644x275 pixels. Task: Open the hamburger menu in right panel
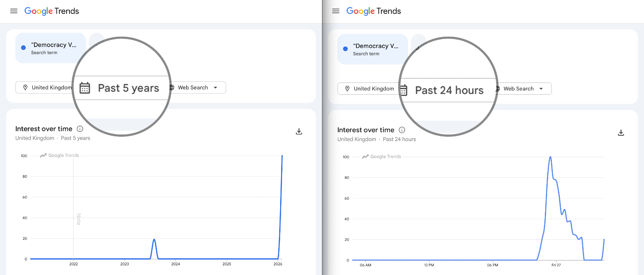tap(336, 11)
